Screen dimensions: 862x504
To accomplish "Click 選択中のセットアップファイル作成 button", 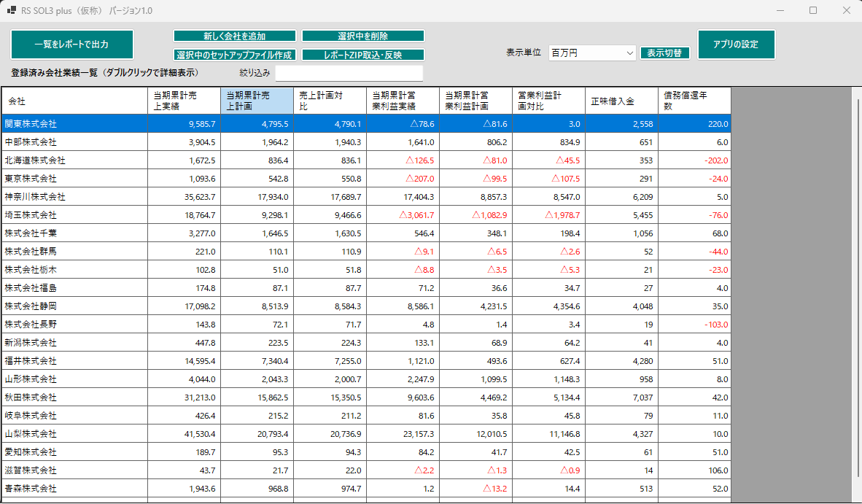I will point(234,55).
